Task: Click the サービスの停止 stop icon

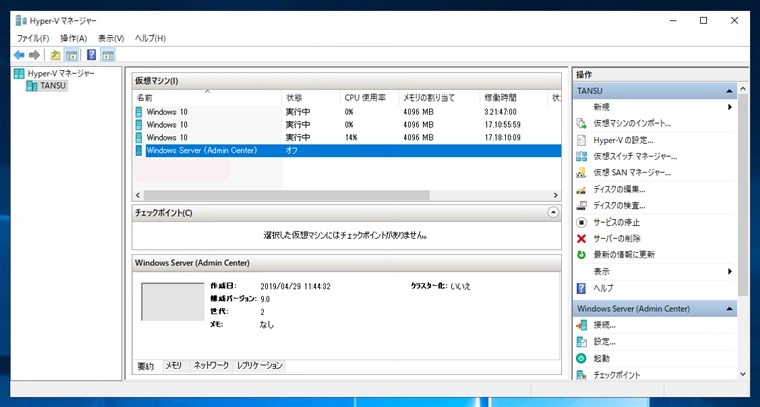Action: pyautogui.click(x=581, y=222)
